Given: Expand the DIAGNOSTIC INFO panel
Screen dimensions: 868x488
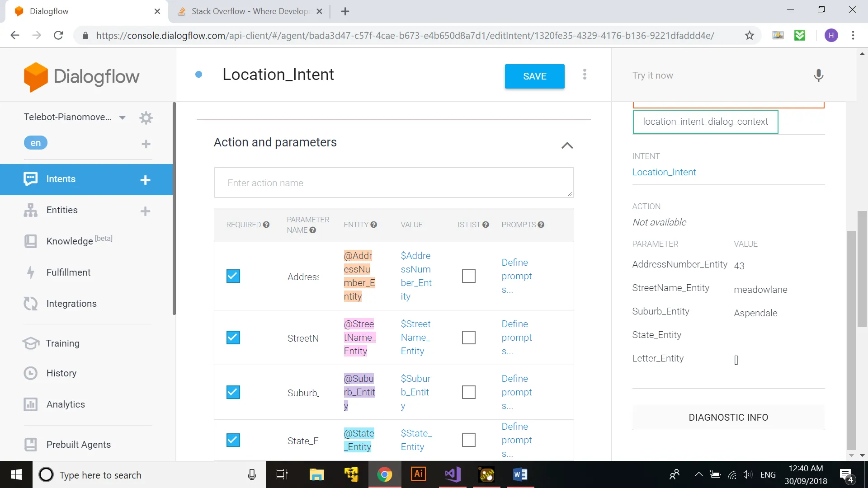Looking at the screenshot, I should 728,418.
